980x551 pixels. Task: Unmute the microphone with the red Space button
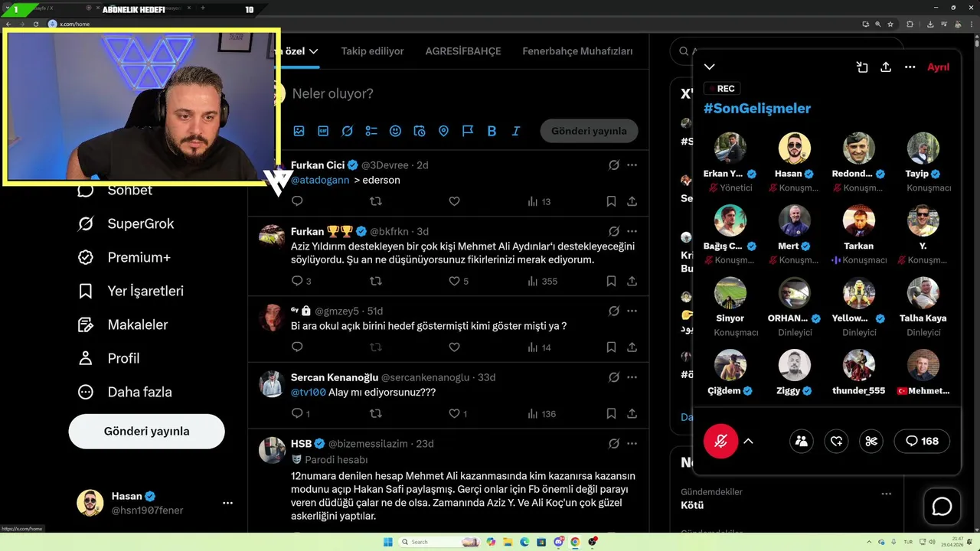pyautogui.click(x=720, y=441)
